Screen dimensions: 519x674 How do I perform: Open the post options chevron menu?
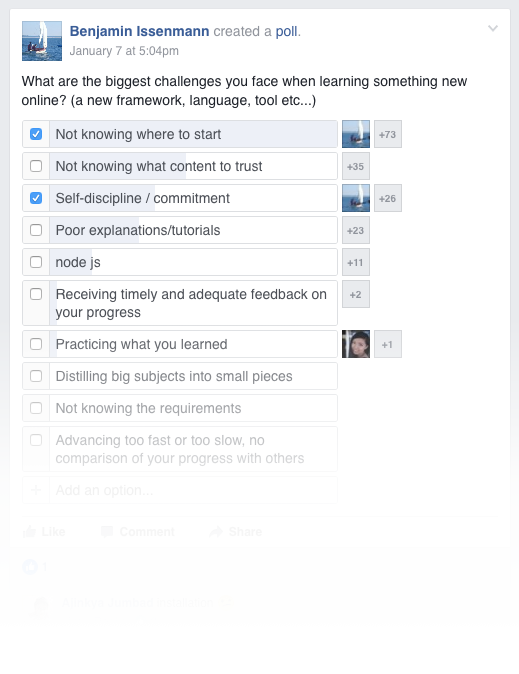pyautogui.click(x=493, y=28)
